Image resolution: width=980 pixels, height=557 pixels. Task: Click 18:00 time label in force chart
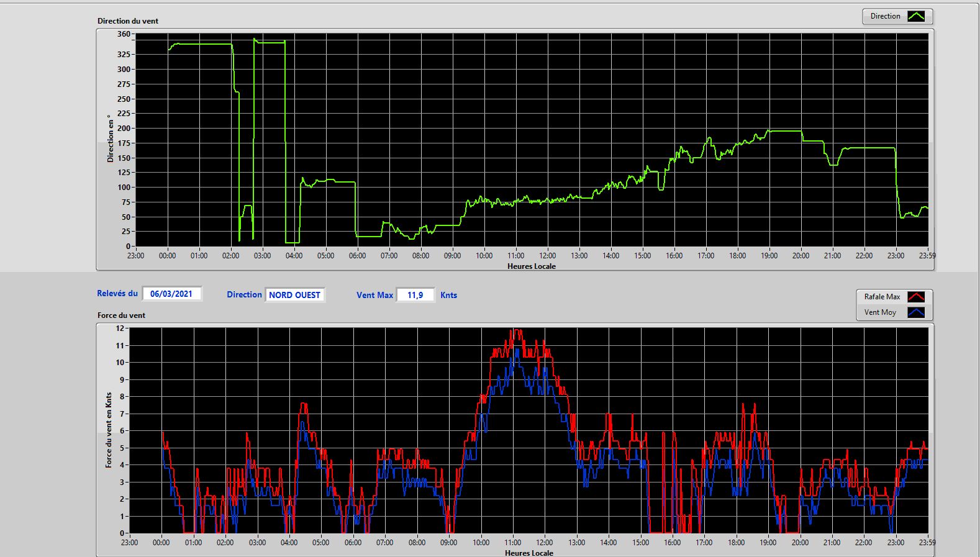(737, 543)
